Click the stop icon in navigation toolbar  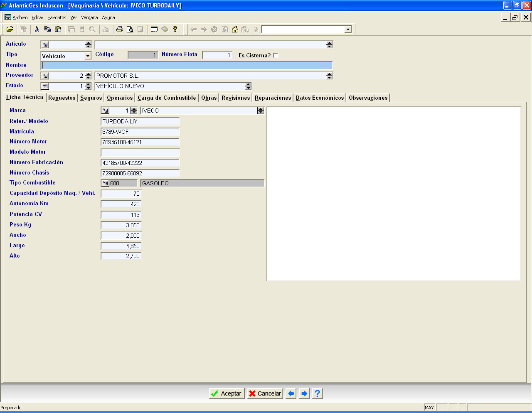pyautogui.click(x=214, y=29)
